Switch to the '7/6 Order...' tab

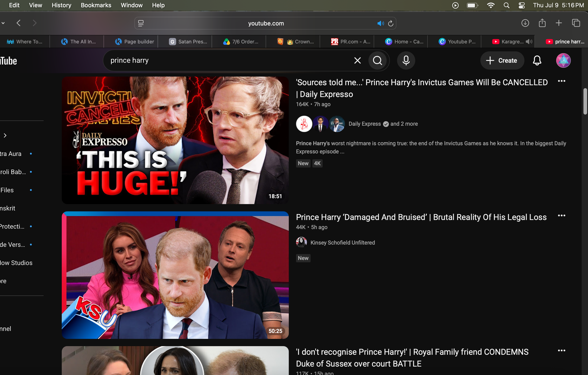pos(239,42)
